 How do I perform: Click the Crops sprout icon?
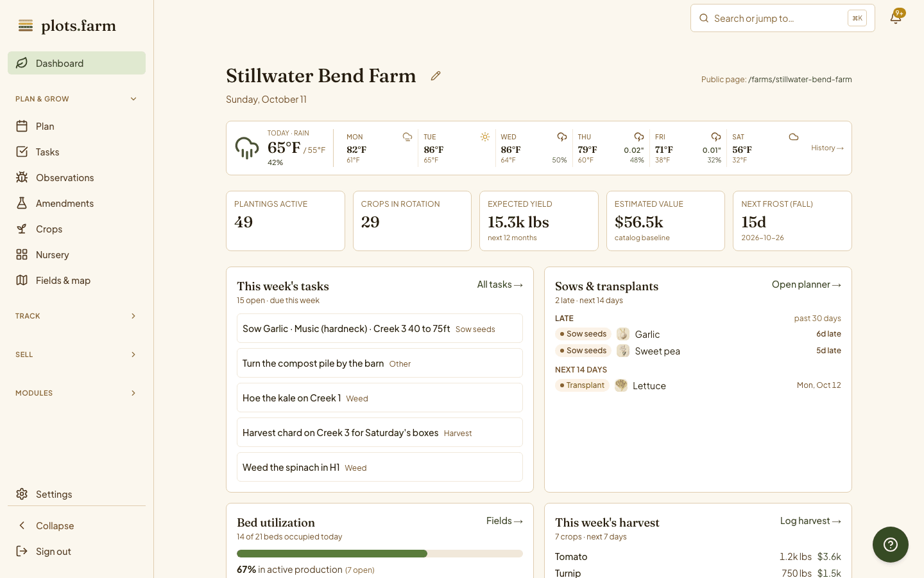22,229
